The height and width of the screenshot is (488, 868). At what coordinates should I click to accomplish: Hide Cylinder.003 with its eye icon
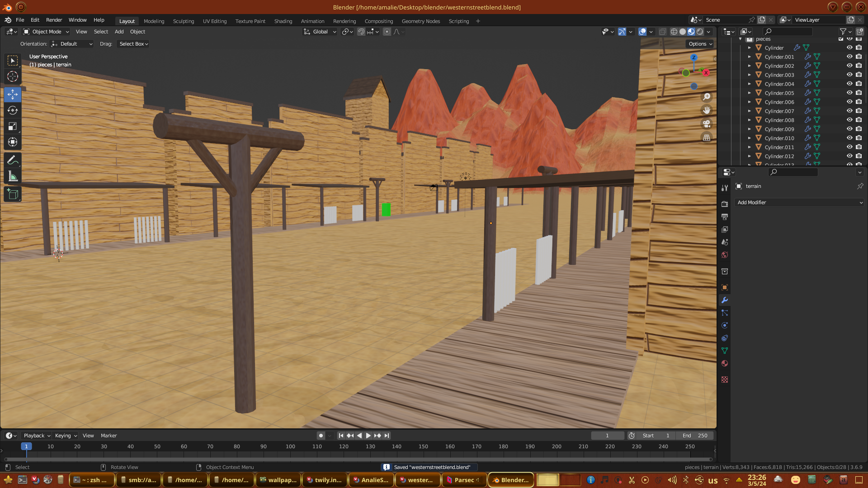(849, 75)
